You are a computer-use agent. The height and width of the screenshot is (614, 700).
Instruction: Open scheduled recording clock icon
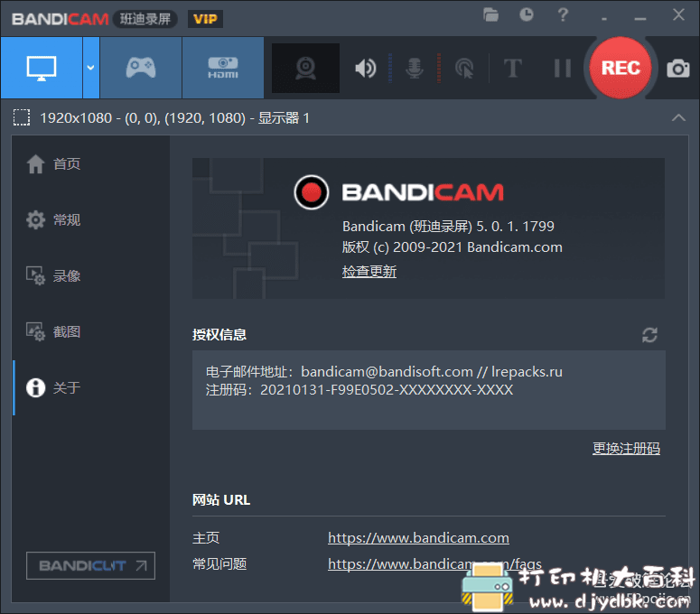click(527, 14)
